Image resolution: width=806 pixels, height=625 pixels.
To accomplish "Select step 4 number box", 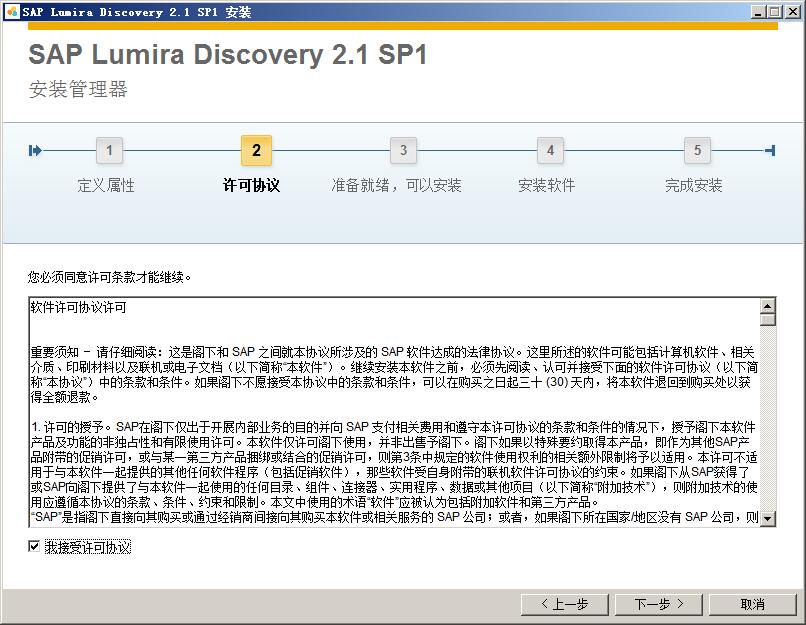I will 551,151.
